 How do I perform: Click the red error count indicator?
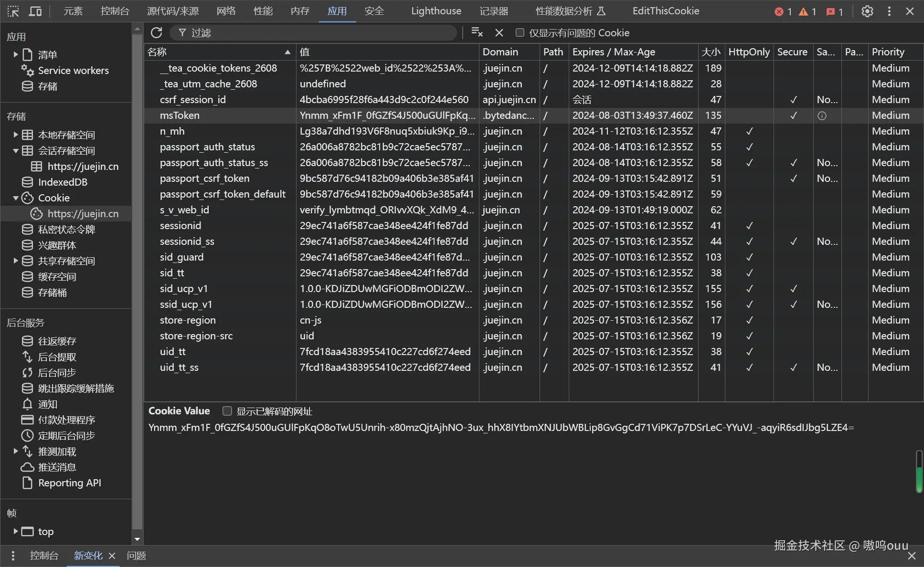[x=783, y=11]
